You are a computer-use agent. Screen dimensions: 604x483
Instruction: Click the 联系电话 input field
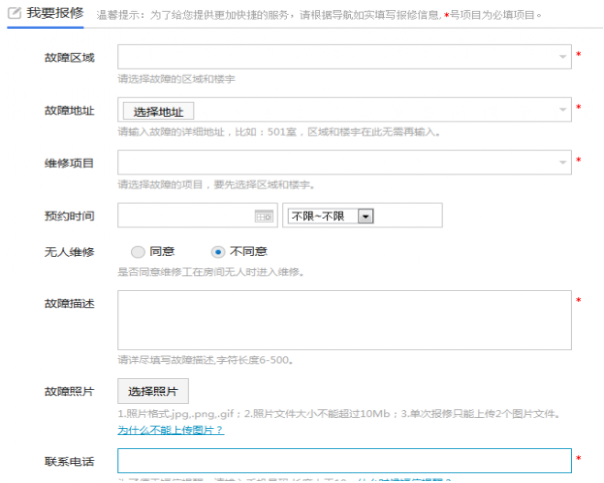344,460
